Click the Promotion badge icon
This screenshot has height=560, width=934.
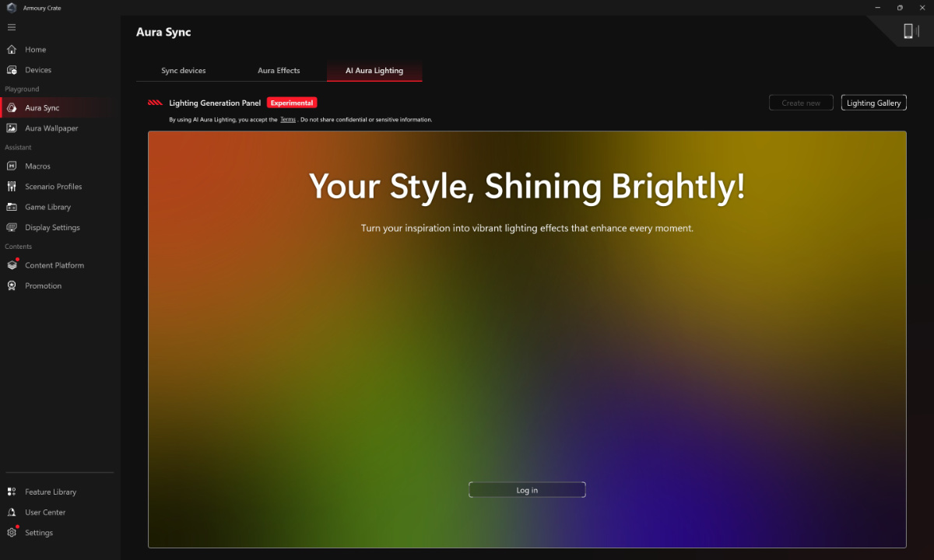point(12,286)
